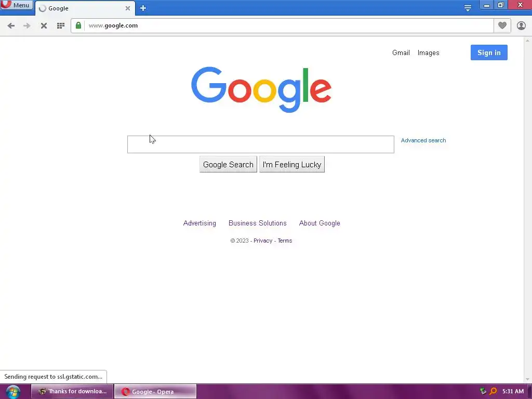Click the page scrollbar up arrow
The width and height of the screenshot is (532, 399).
528,41
